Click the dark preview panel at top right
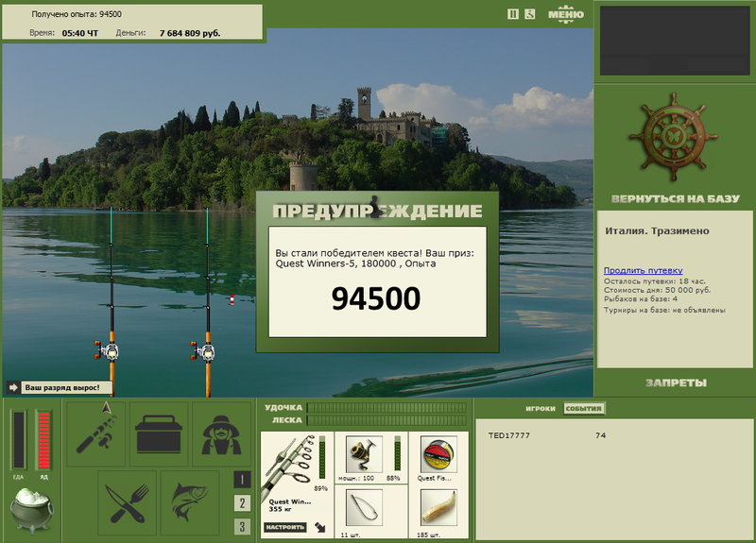756x543 pixels. click(675, 41)
